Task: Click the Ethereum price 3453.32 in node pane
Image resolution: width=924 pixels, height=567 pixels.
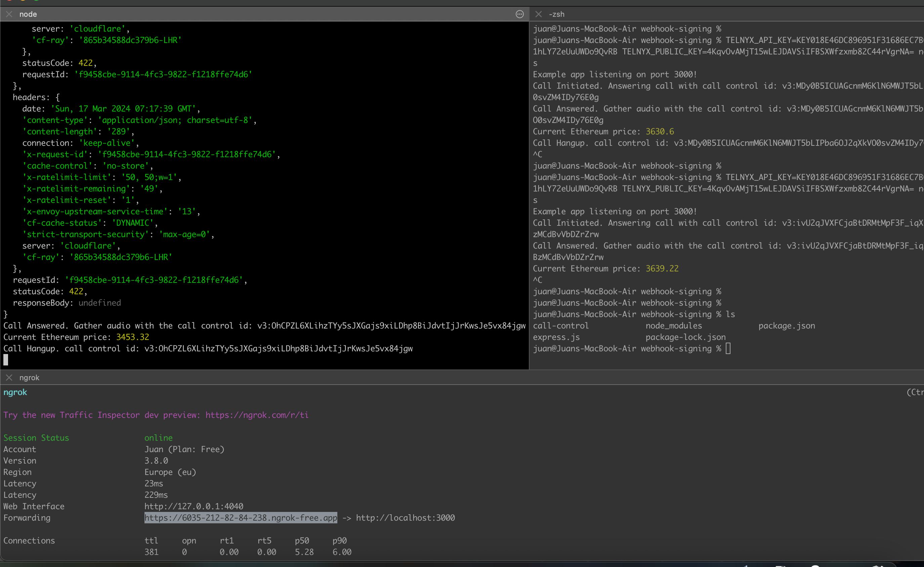Action: pyautogui.click(x=133, y=337)
